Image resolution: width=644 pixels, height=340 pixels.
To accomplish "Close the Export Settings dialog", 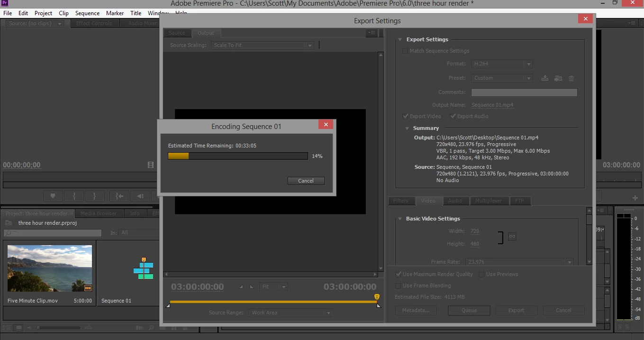I will pos(586,19).
